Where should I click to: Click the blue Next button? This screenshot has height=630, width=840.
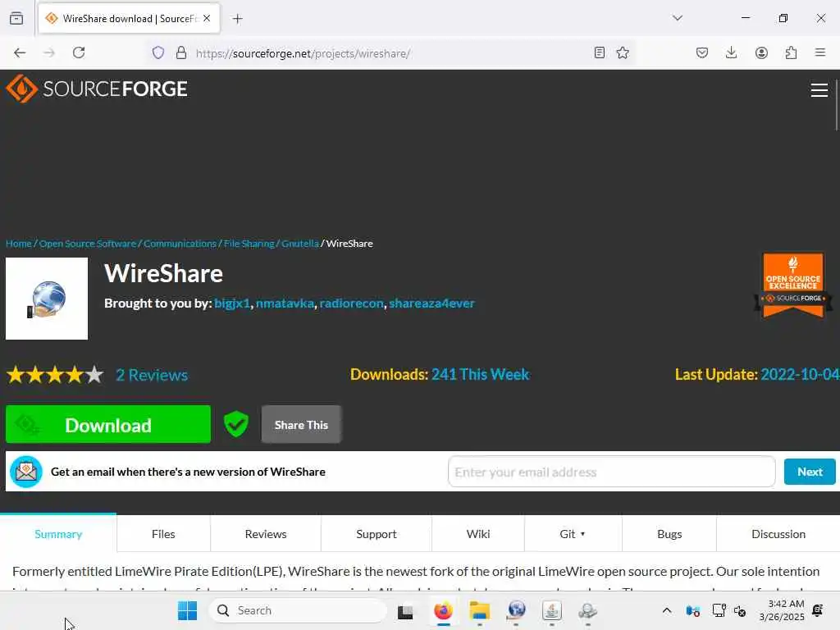810,472
